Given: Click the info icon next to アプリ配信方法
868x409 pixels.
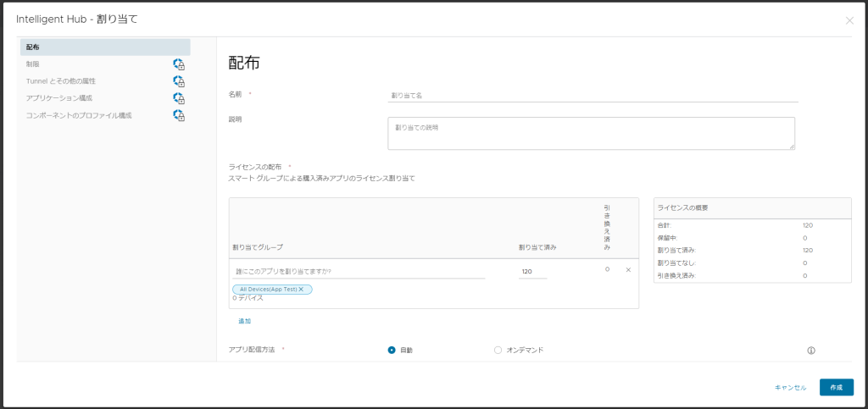Looking at the screenshot, I should coord(811,351).
